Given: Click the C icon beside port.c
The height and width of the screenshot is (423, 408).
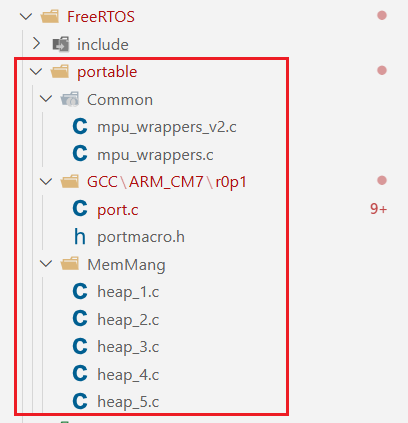Looking at the screenshot, I should (80, 209).
